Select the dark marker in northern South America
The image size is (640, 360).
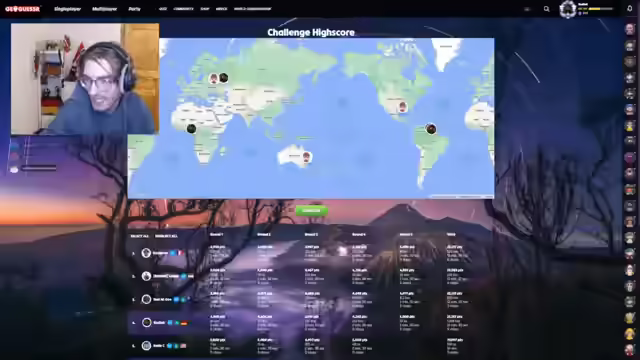431,129
